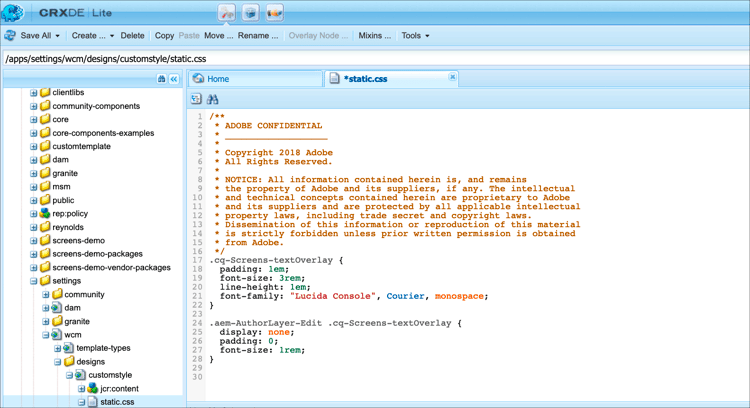Click the Home tab icon

199,78
